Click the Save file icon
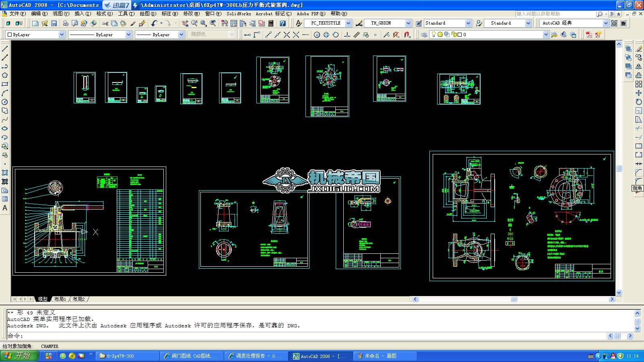 click(x=54, y=23)
